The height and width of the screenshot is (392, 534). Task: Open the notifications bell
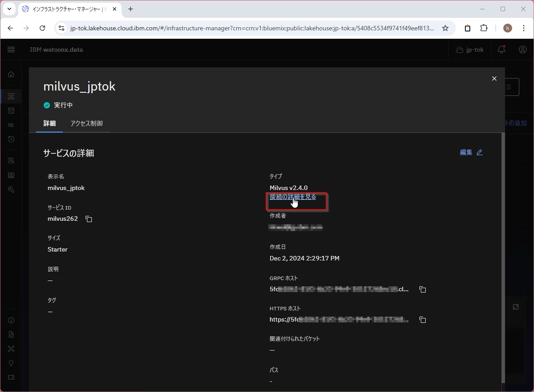point(501,50)
